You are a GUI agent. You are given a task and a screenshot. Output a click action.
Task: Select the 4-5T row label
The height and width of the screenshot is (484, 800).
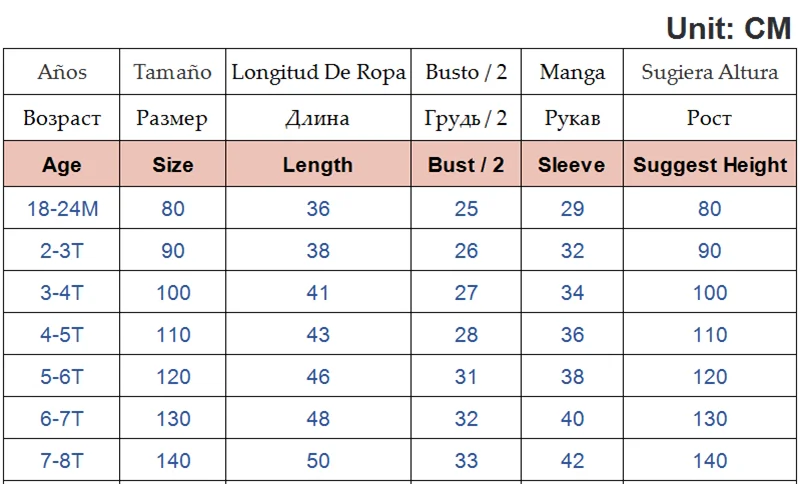pyautogui.click(x=62, y=335)
